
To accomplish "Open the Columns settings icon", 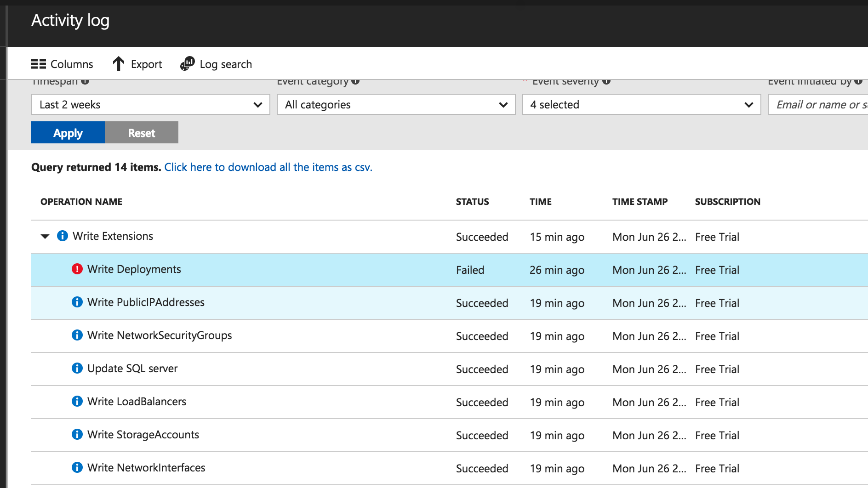I will pos(39,64).
